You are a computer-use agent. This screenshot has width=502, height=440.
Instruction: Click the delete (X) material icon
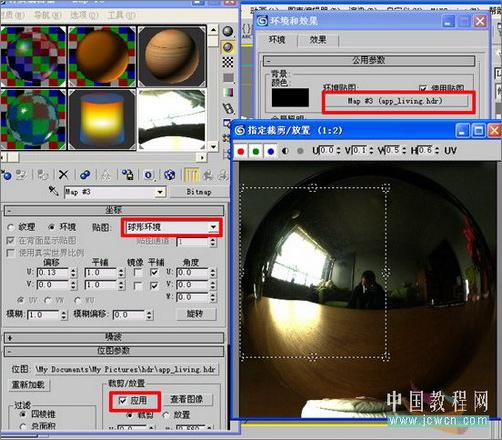tap(63, 174)
